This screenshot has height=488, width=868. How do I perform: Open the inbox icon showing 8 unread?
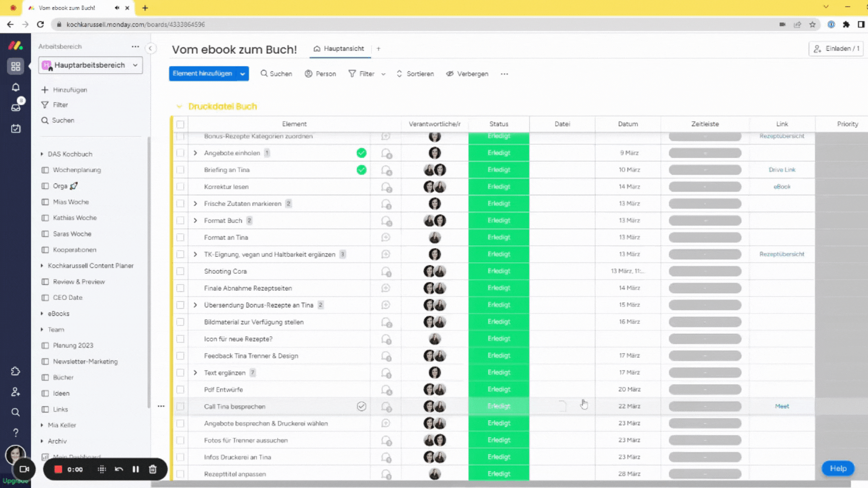(15, 108)
